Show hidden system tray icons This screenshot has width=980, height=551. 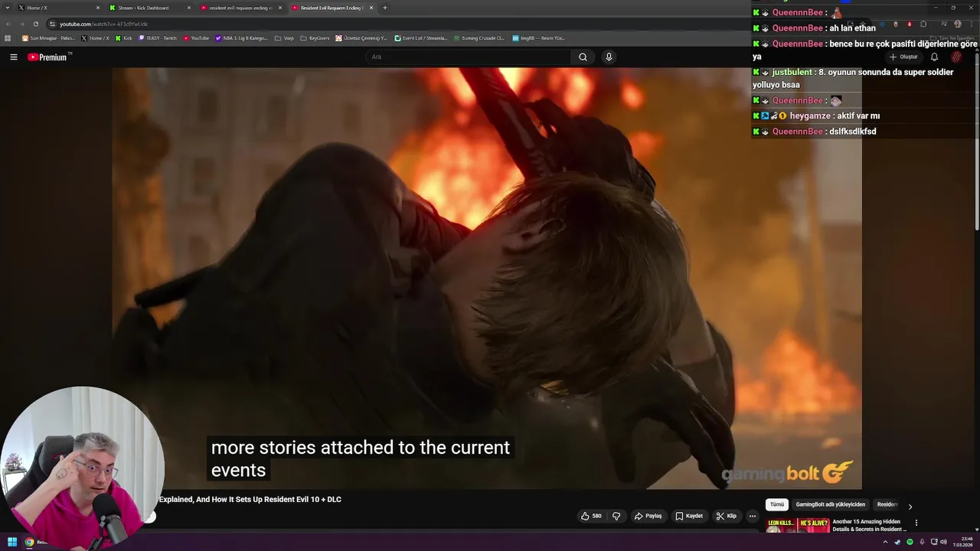tap(885, 542)
